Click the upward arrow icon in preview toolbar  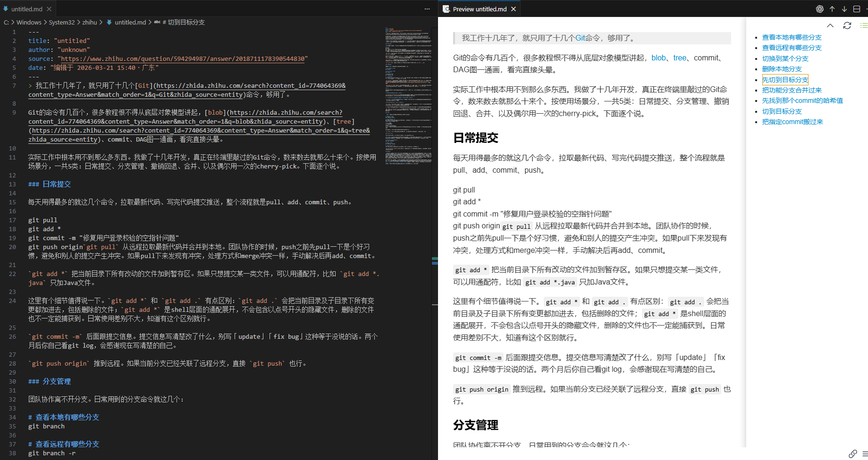pos(832,8)
